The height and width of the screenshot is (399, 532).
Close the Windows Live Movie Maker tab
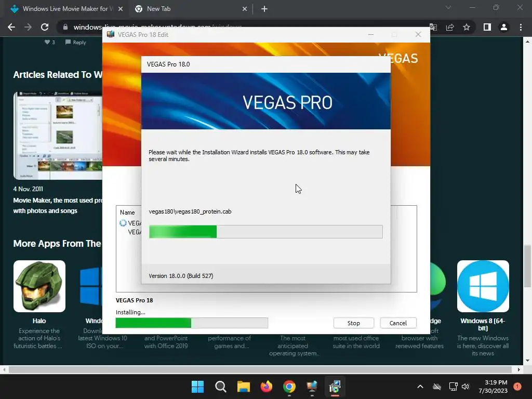coord(121,9)
